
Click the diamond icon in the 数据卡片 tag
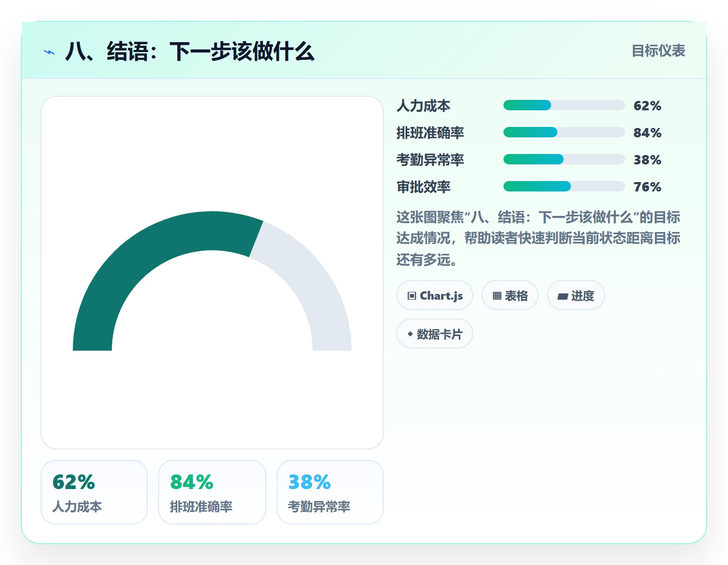pyautogui.click(x=410, y=334)
